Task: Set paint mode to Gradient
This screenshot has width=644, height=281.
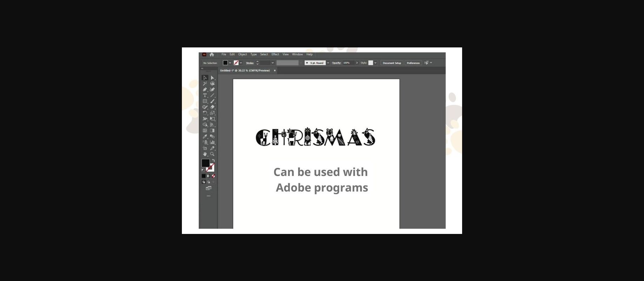Action: (x=208, y=176)
